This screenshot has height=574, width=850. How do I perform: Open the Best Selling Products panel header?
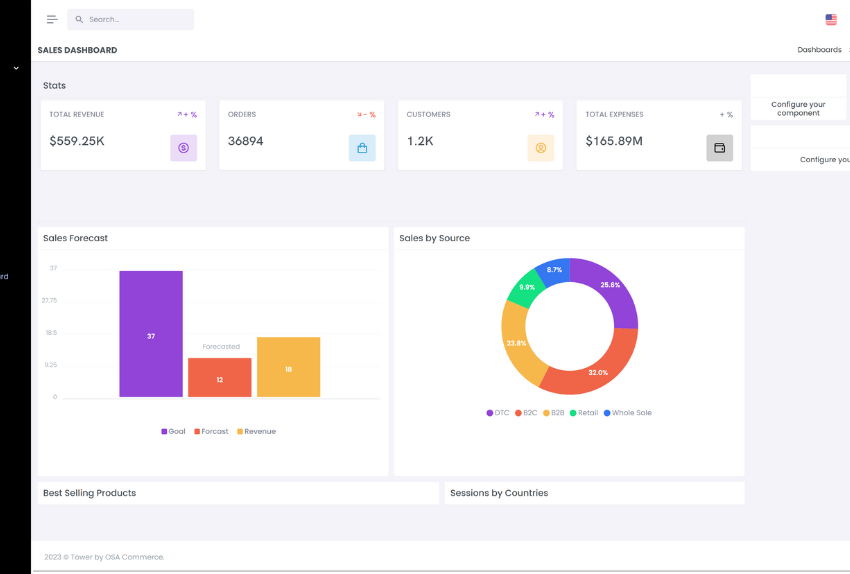[238, 493]
